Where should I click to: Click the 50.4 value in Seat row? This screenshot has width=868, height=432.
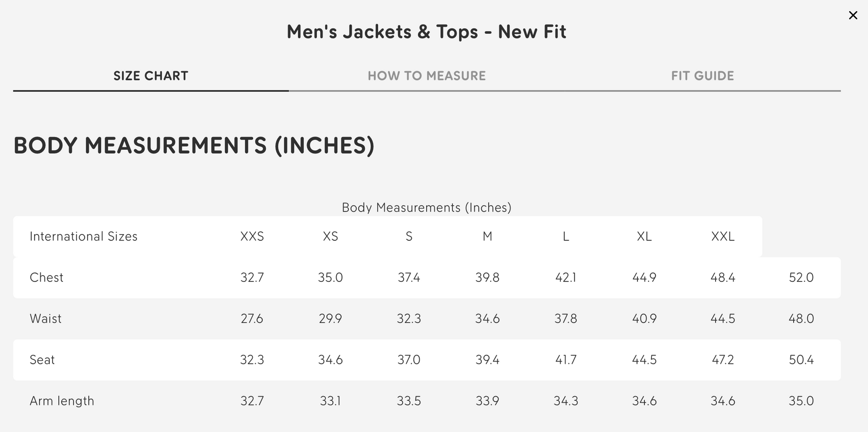coord(801,360)
